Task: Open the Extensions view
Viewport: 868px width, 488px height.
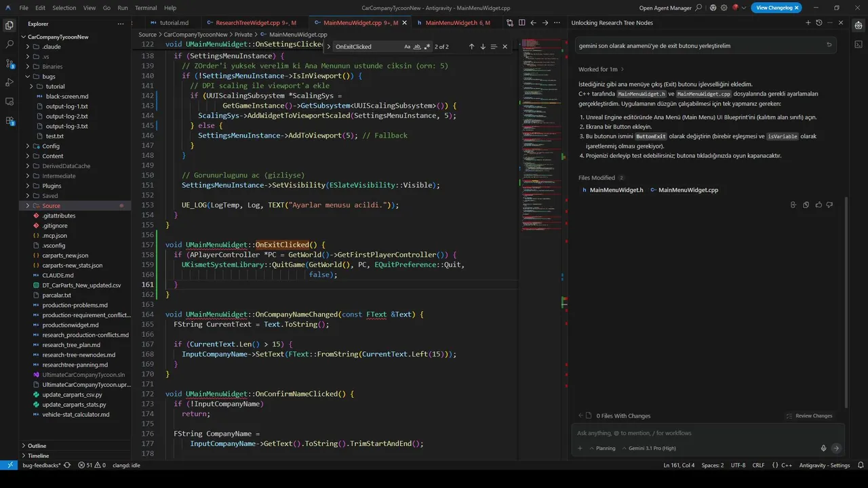Action: (9, 121)
